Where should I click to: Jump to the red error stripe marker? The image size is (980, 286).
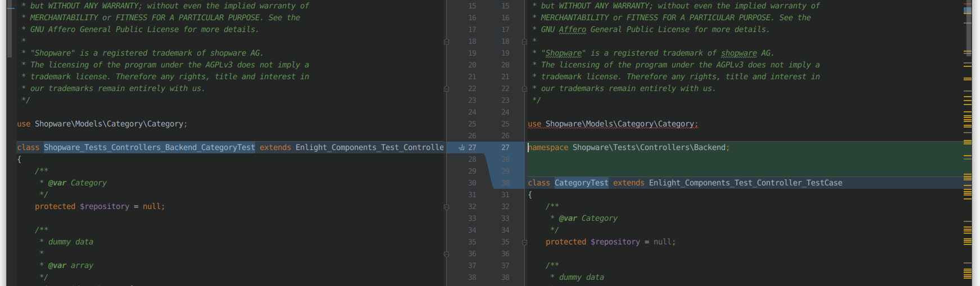coord(968,4)
